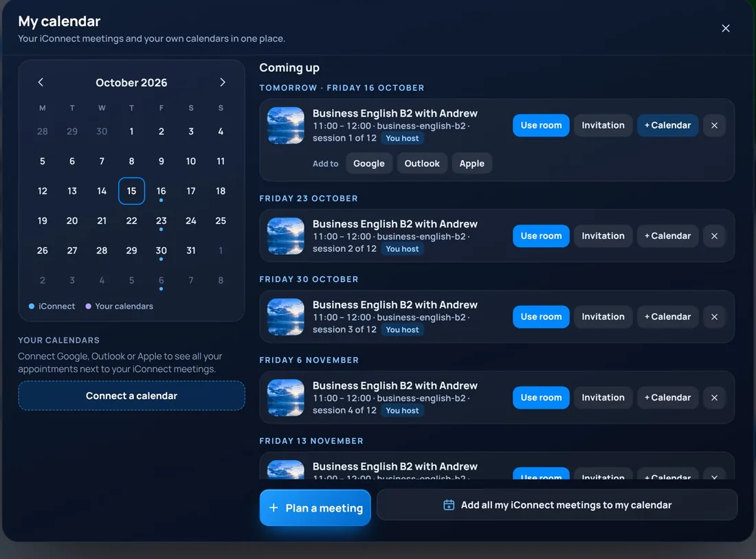Remove the session 2 of 12 meeting
This screenshot has width=756, height=559.
click(x=715, y=236)
